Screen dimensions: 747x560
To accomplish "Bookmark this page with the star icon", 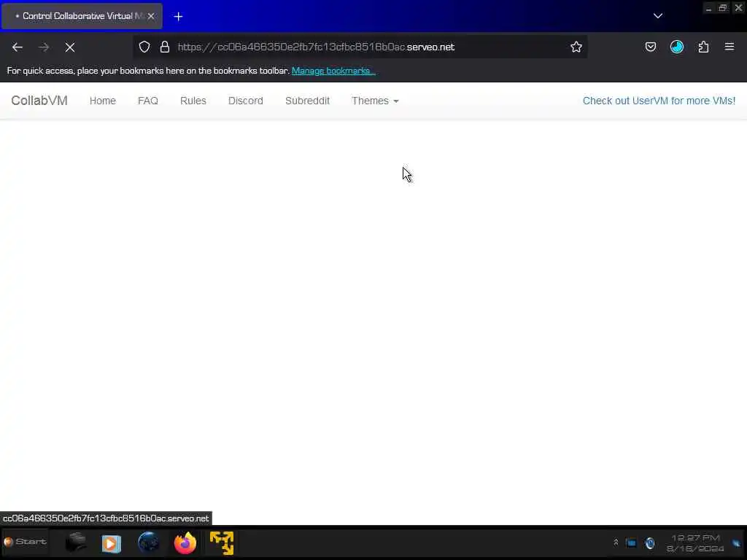I will [576, 47].
